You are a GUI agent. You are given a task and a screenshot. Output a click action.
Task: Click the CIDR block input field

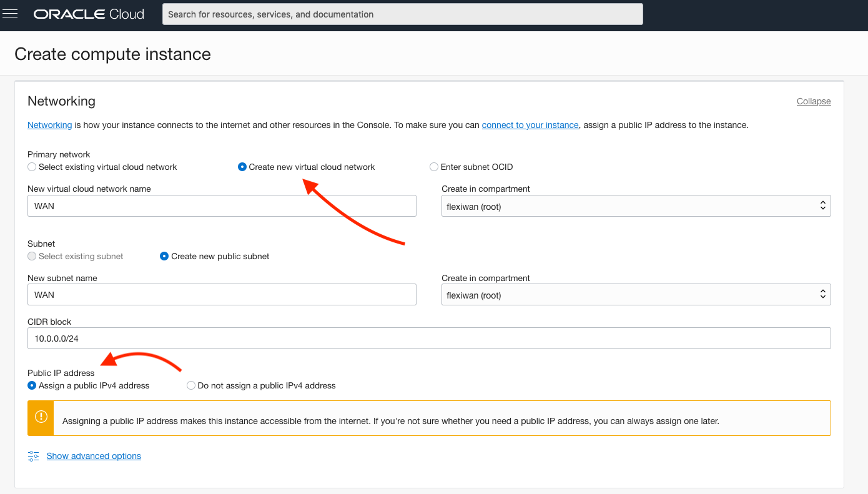(429, 338)
